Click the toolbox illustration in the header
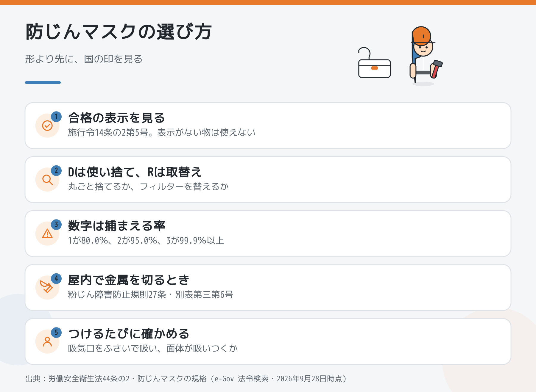The height and width of the screenshot is (392, 536). pos(374,63)
